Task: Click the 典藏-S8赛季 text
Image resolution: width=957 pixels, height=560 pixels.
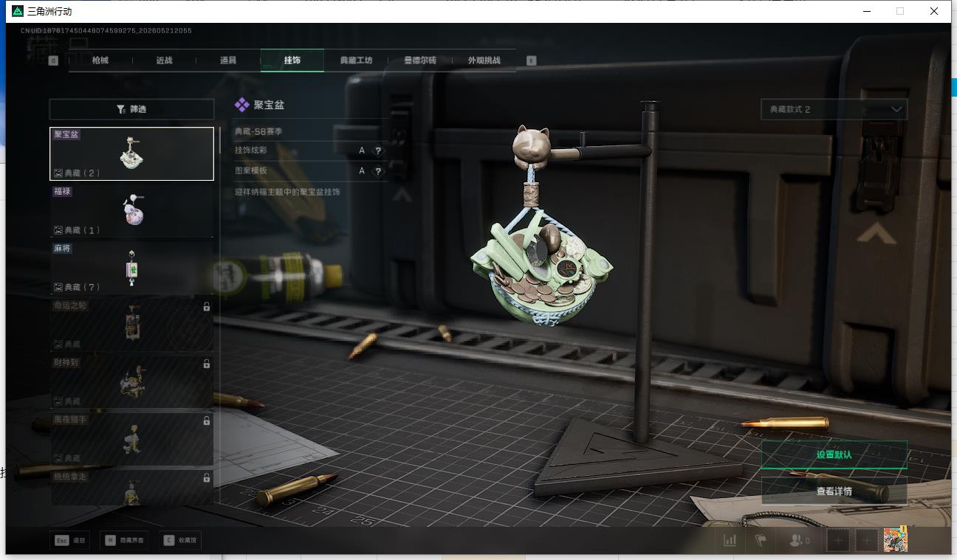Action: [x=258, y=131]
